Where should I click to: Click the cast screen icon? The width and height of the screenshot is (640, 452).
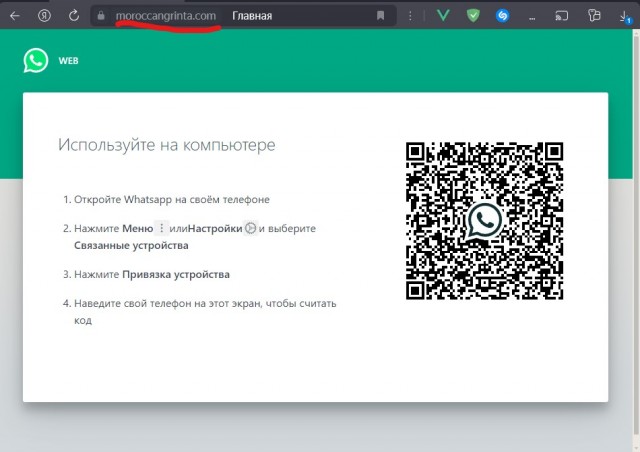pyautogui.click(x=561, y=16)
